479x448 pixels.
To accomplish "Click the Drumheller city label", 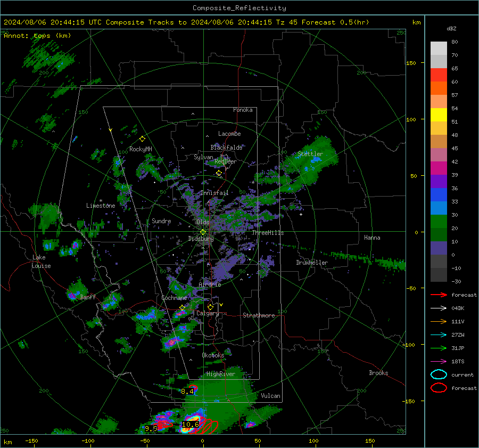I will [312, 263].
